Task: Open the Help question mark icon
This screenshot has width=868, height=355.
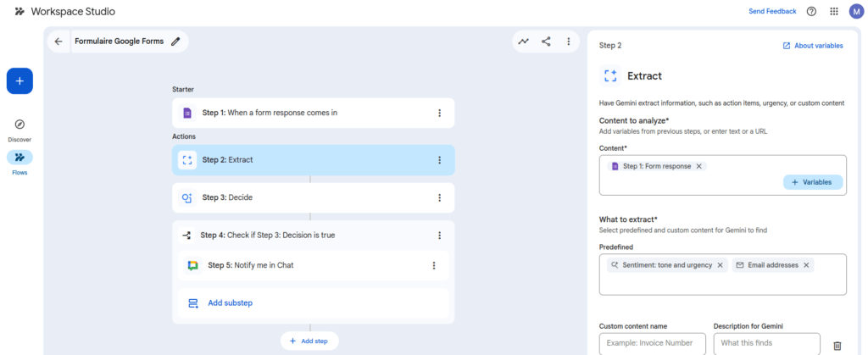Action: 811,12
